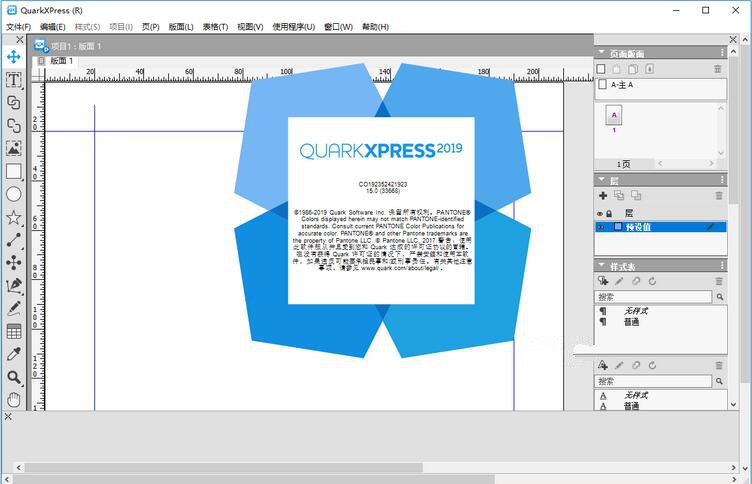The image size is (752, 484).
Task: Open the 编辑(E) menu
Action: pyautogui.click(x=52, y=27)
